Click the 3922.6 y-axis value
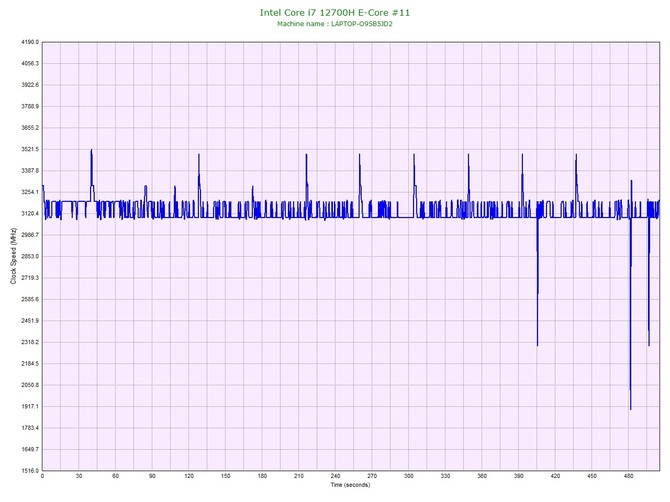This screenshot has height=502, width=670. [30, 85]
